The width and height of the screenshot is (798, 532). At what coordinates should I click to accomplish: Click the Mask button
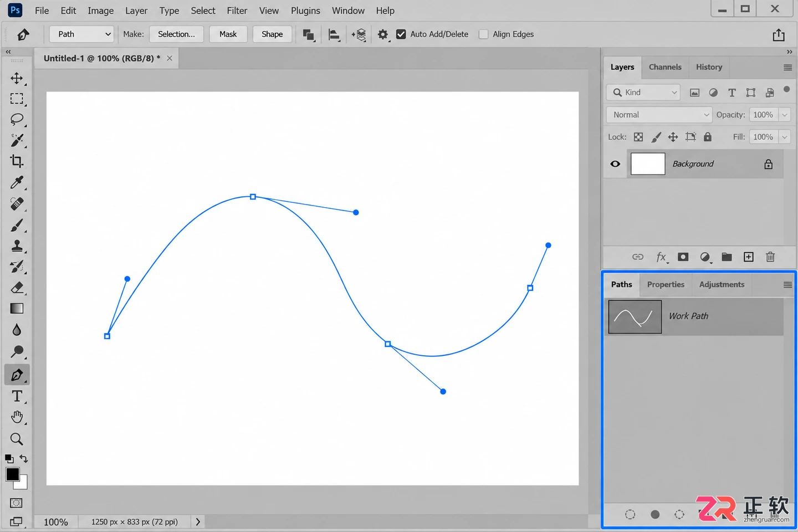[x=228, y=34]
